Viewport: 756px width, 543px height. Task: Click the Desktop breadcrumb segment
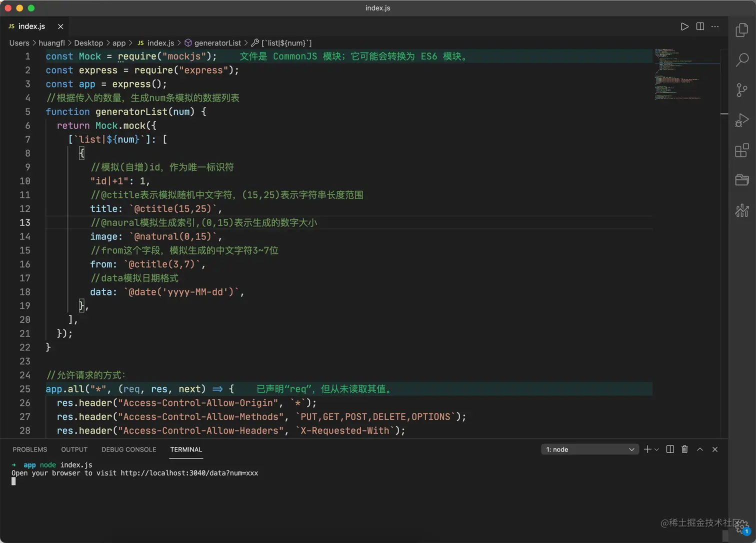point(88,43)
